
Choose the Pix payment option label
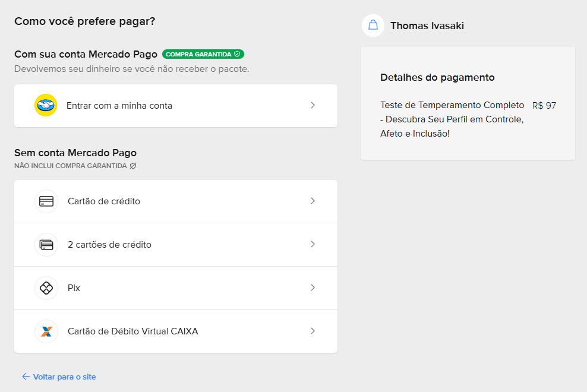(74, 288)
